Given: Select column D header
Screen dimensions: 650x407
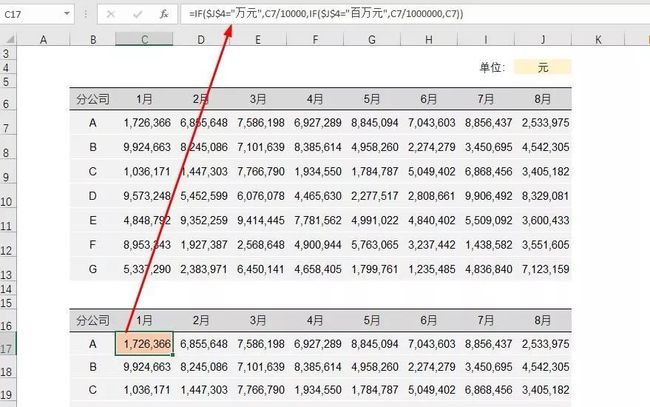Looking at the screenshot, I should coord(201,39).
